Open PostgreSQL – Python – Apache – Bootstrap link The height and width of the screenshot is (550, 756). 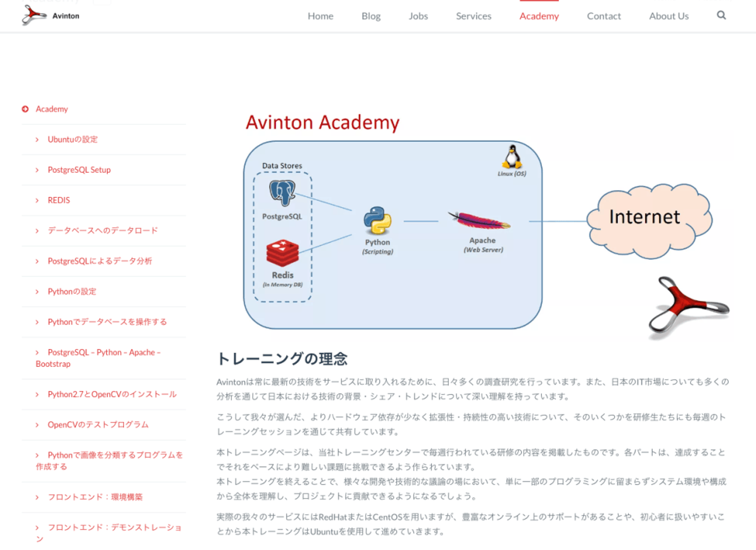[x=98, y=358]
